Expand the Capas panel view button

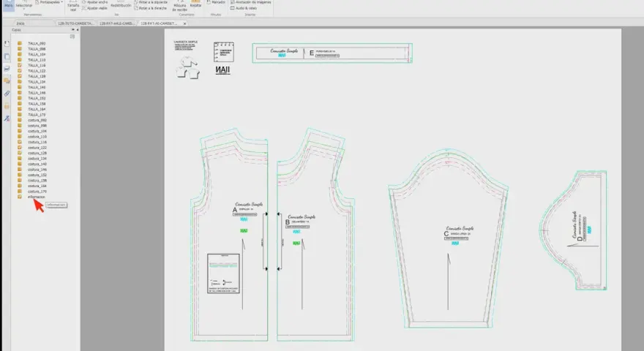pyautogui.click(x=73, y=29)
